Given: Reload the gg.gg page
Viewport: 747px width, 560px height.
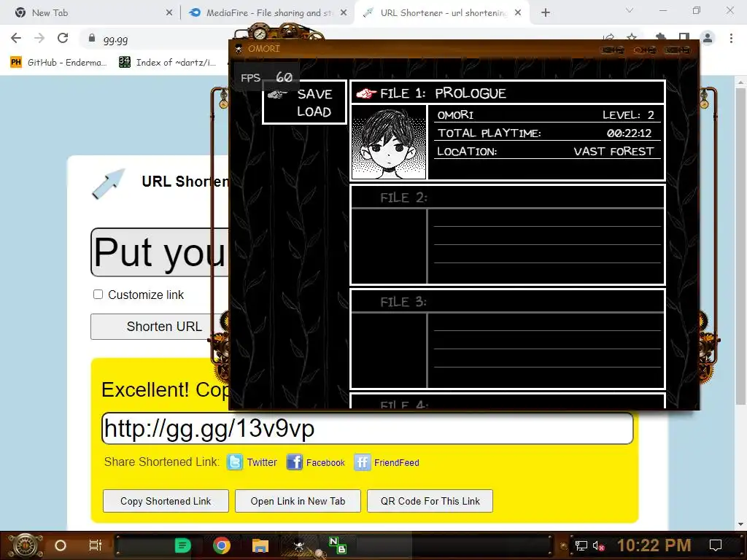Looking at the screenshot, I should tap(63, 38).
